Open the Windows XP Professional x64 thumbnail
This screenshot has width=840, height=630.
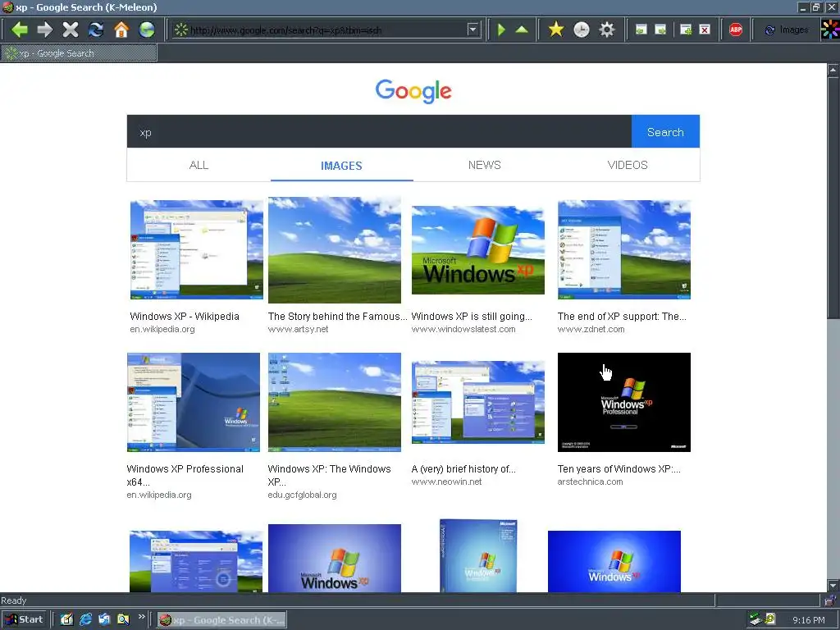coord(194,402)
